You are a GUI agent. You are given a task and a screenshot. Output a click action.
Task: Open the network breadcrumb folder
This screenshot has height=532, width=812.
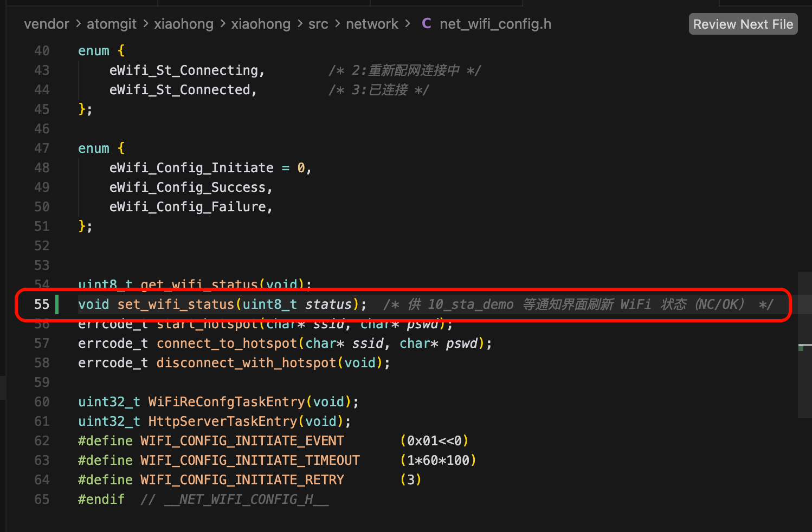(x=372, y=24)
